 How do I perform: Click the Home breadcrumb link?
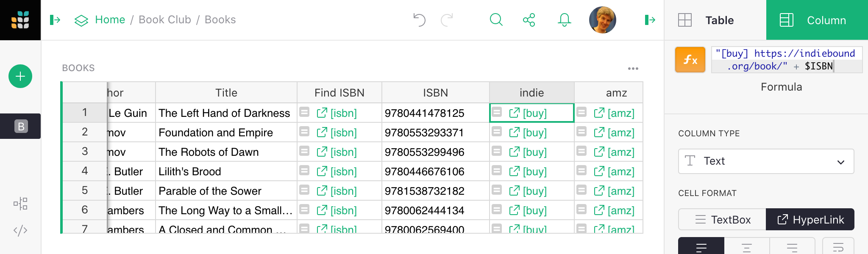pyautogui.click(x=110, y=20)
